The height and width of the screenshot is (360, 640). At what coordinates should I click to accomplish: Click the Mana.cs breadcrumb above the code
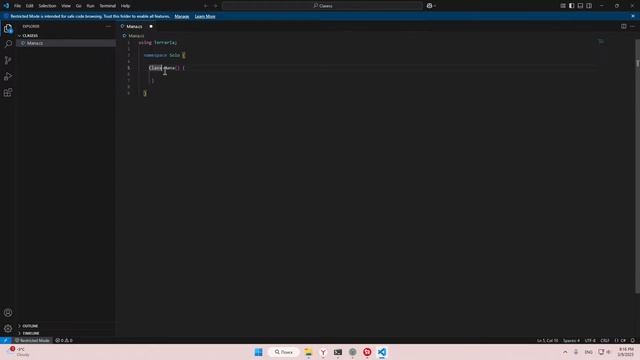[136, 36]
